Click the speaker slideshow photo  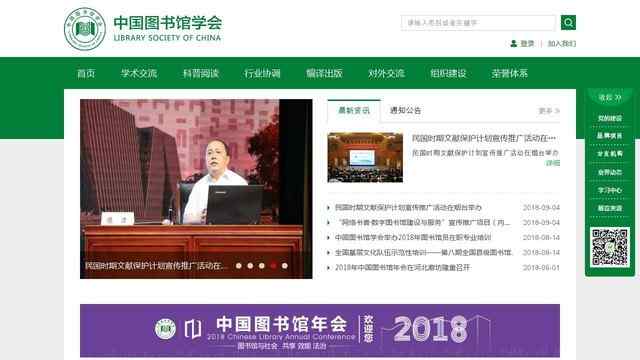(x=196, y=189)
